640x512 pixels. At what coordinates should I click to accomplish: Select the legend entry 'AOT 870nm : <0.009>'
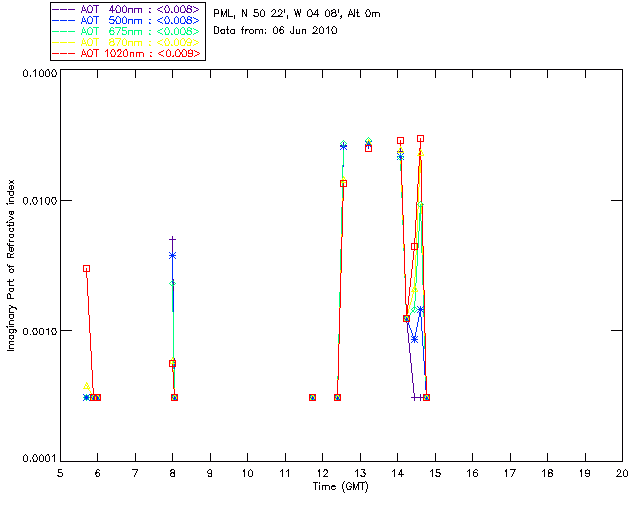[127, 42]
